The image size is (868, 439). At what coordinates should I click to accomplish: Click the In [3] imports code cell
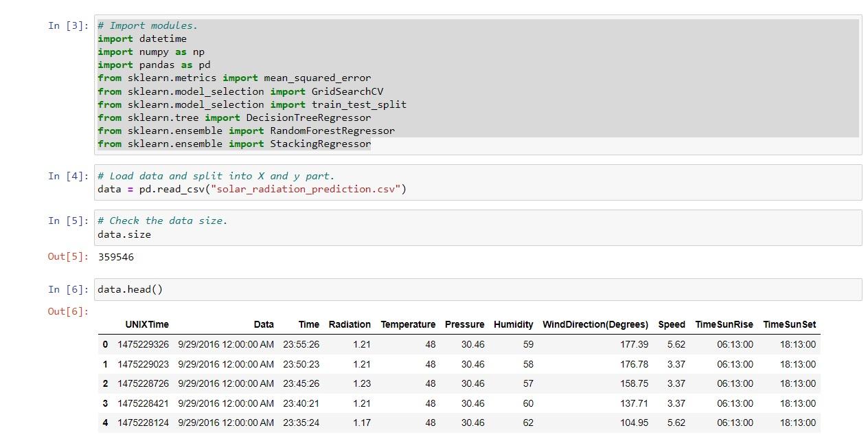[x=478, y=85]
